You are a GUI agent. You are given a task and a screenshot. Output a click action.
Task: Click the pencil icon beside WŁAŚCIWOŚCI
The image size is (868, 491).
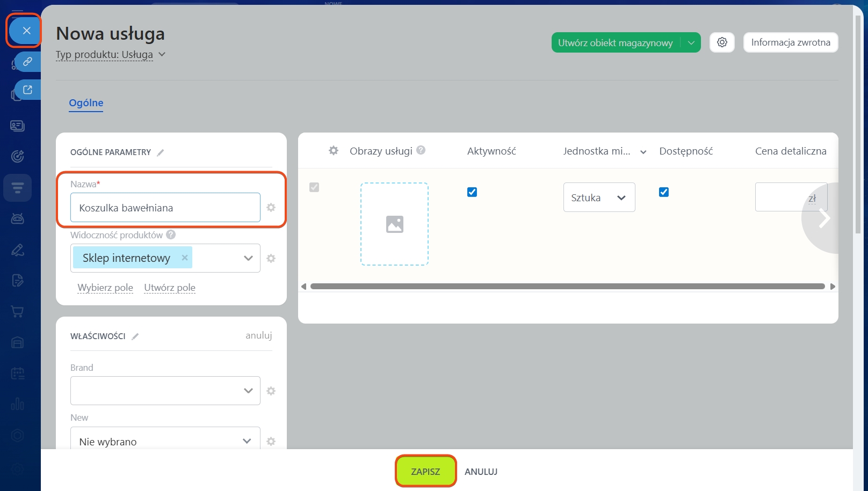click(x=135, y=336)
